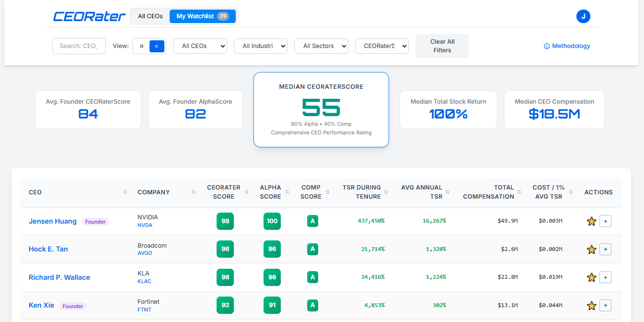Screen dimensions: 644x322
Task: Open the All Sectors dropdown
Action: pyautogui.click(x=321, y=46)
